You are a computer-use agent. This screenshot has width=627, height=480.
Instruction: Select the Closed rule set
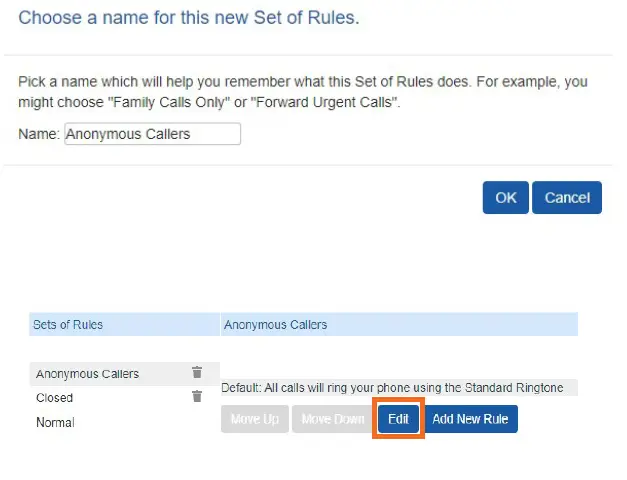point(55,398)
